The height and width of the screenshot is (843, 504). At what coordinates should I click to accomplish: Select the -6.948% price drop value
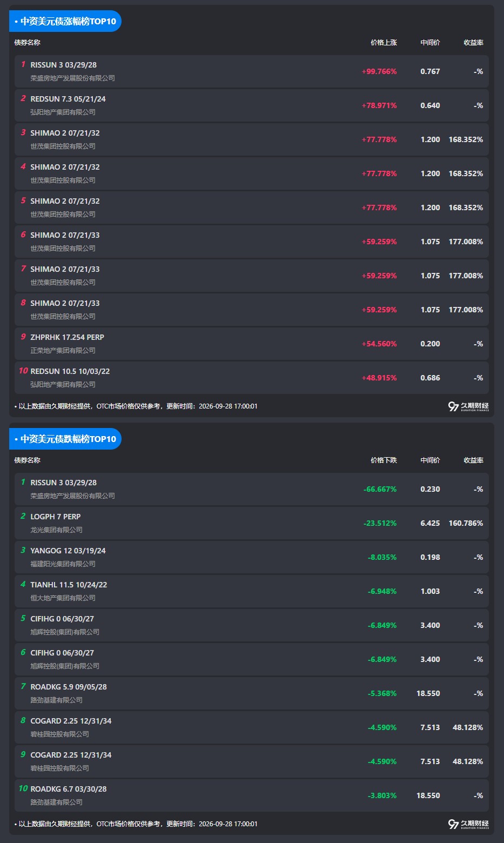[x=382, y=591]
